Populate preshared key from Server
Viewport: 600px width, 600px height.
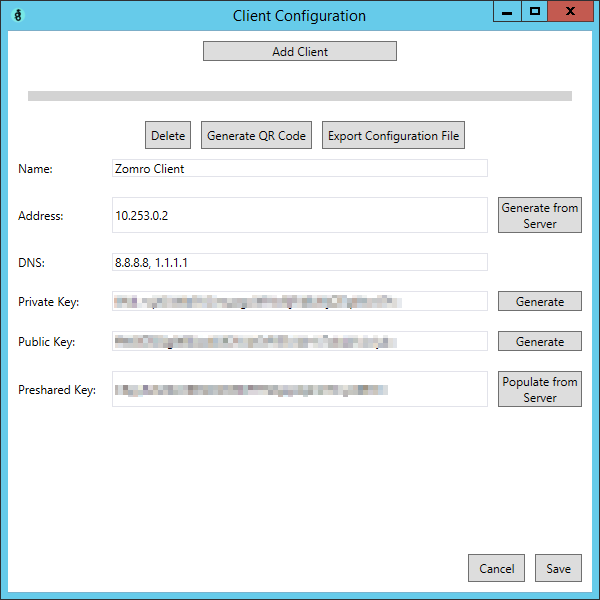tap(540, 389)
